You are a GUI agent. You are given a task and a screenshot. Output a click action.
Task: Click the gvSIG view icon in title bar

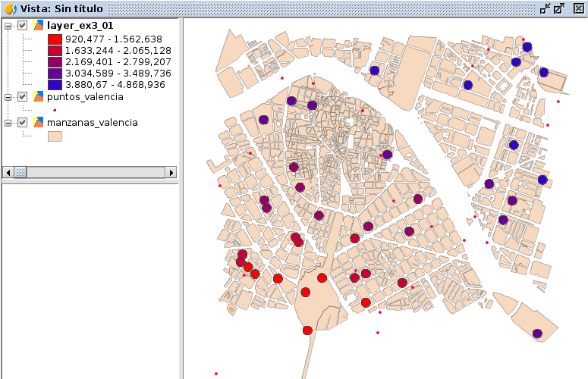coord(10,8)
